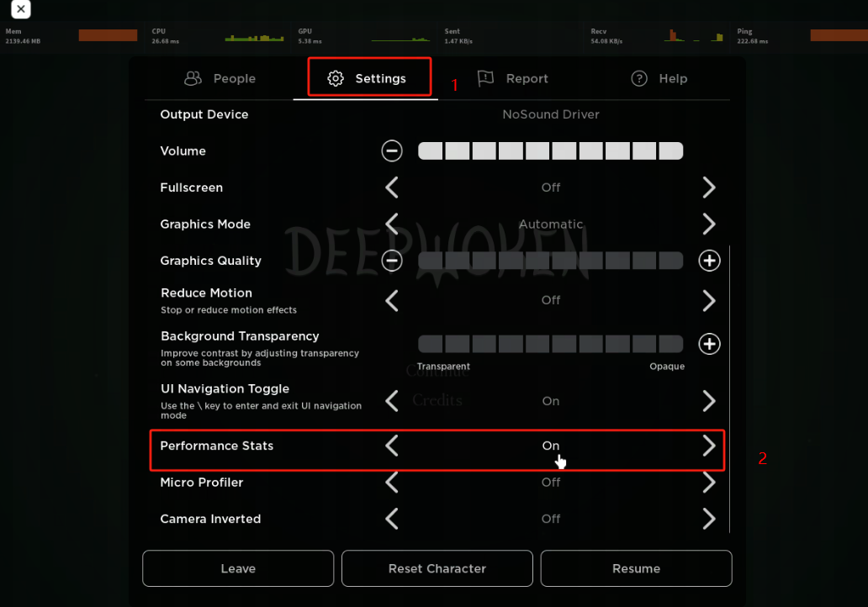Close the menu with the X button
The height and width of the screenshot is (607, 868).
coord(20,9)
